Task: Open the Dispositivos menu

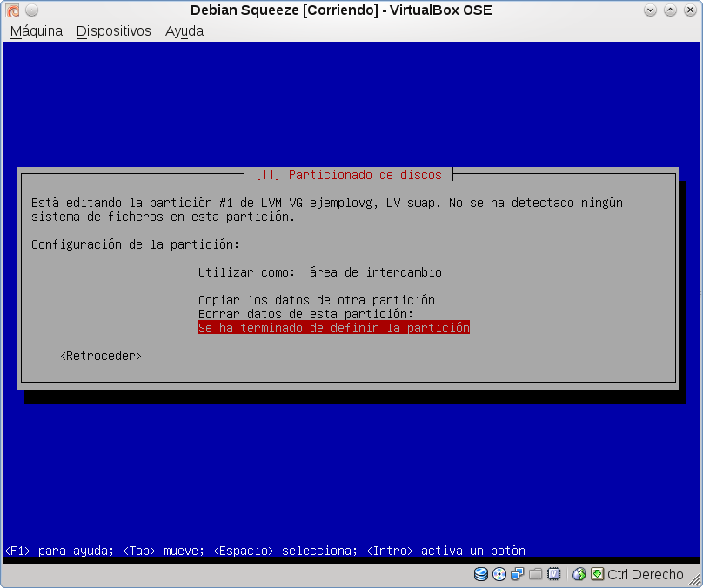Action: tap(113, 31)
